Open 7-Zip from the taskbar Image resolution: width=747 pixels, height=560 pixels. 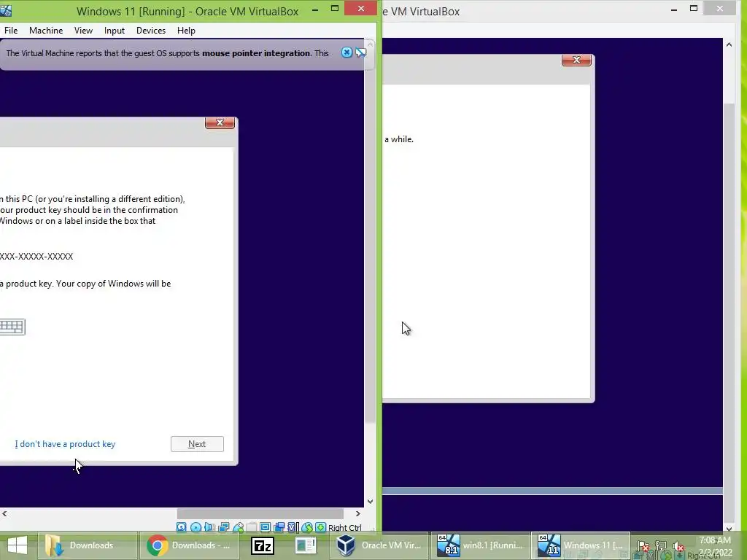263,545
